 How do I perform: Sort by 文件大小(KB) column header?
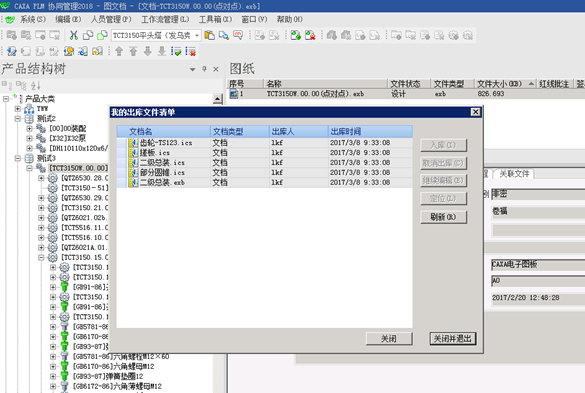(505, 84)
